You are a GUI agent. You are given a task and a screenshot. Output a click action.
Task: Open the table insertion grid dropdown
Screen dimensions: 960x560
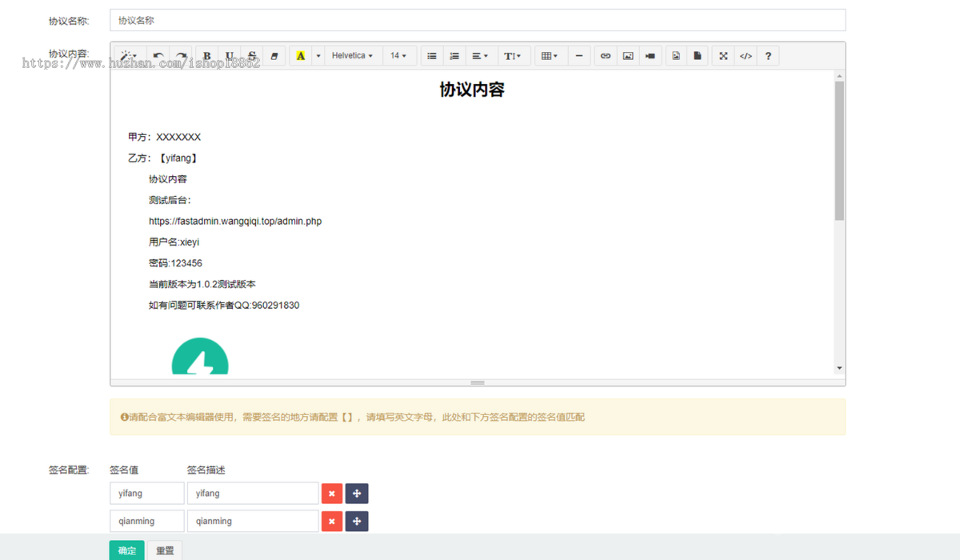coord(549,55)
